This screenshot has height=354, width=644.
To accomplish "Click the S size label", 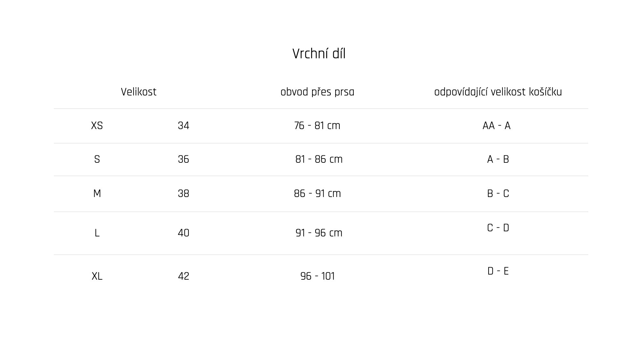I will [97, 159].
